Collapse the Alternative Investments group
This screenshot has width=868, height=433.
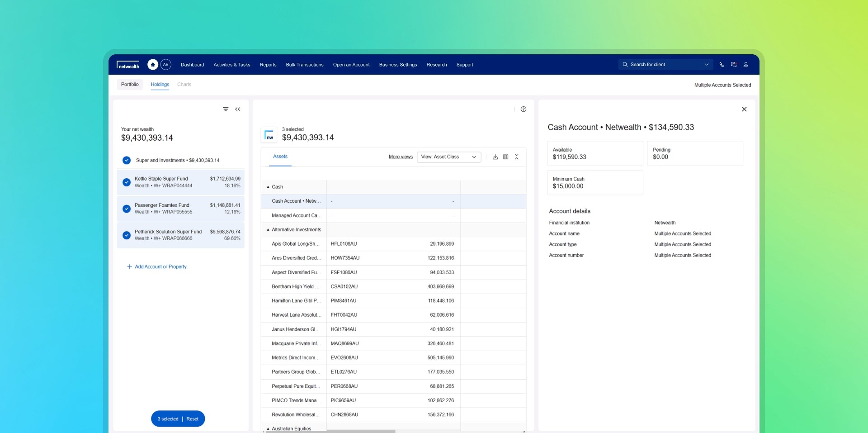click(268, 230)
